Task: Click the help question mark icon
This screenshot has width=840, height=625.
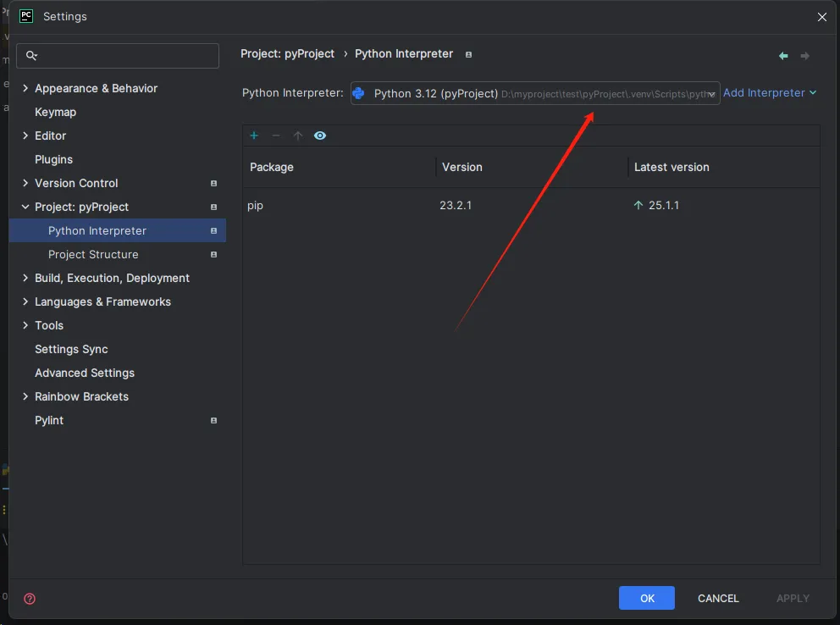Action: click(30, 598)
